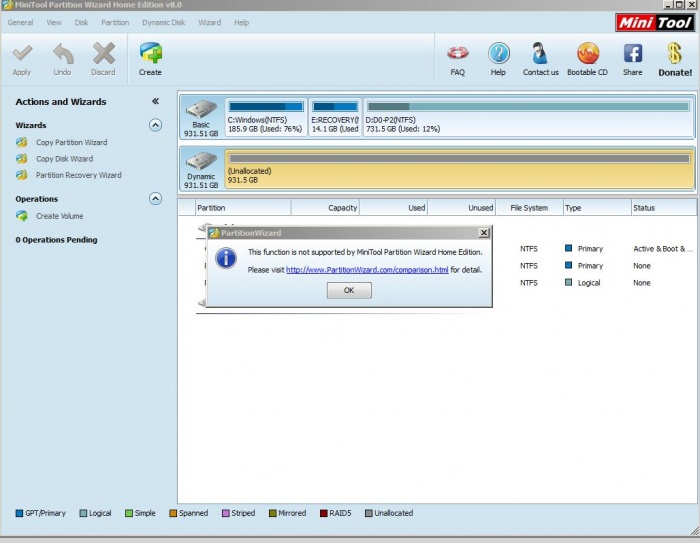700x543 pixels.
Task: Collapse the Operations section
Action: 155,199
